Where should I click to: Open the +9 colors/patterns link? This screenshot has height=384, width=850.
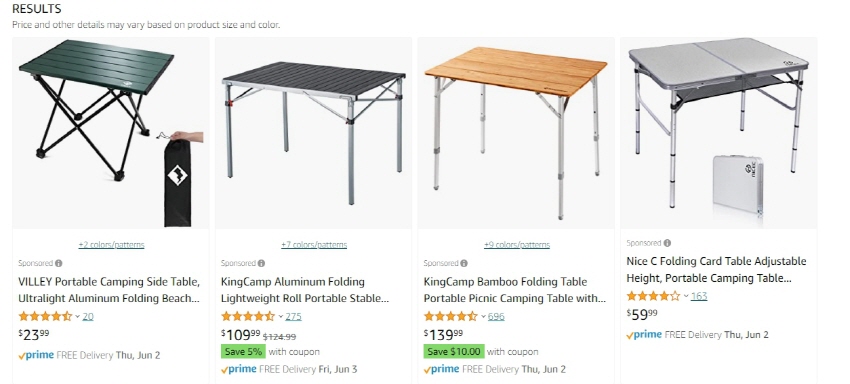point(517,245)
